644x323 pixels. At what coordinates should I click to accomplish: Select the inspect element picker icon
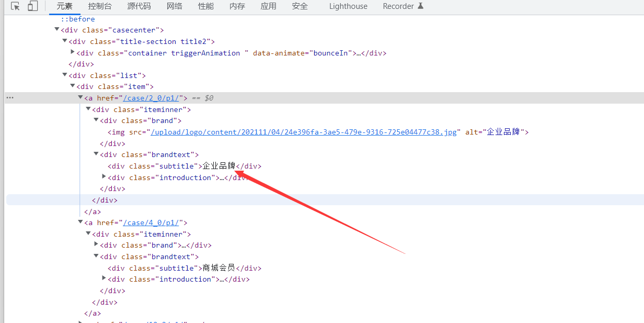click(x=15, y=6)
